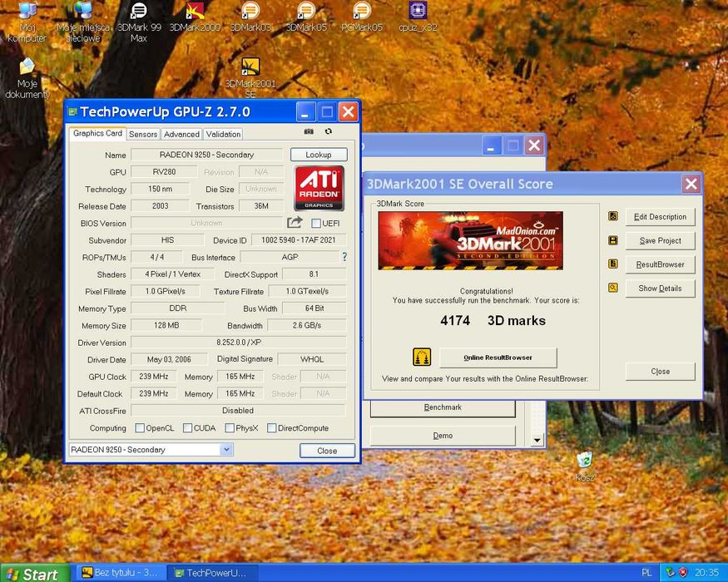This screenshot has height=582, width=728.
Task: Click the ResultBrowser button
Action: point(661,264)
